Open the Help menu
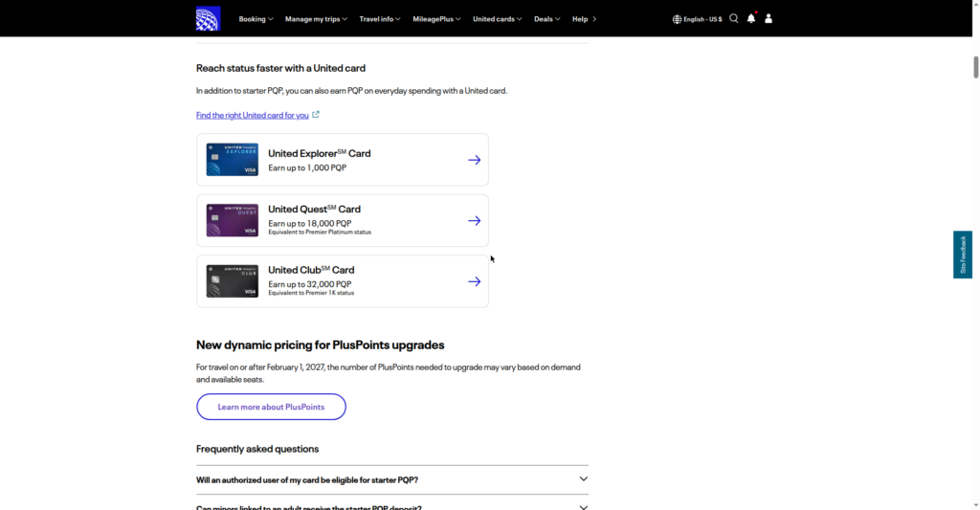This screenshot has height=510, width=980. [580, 19]
